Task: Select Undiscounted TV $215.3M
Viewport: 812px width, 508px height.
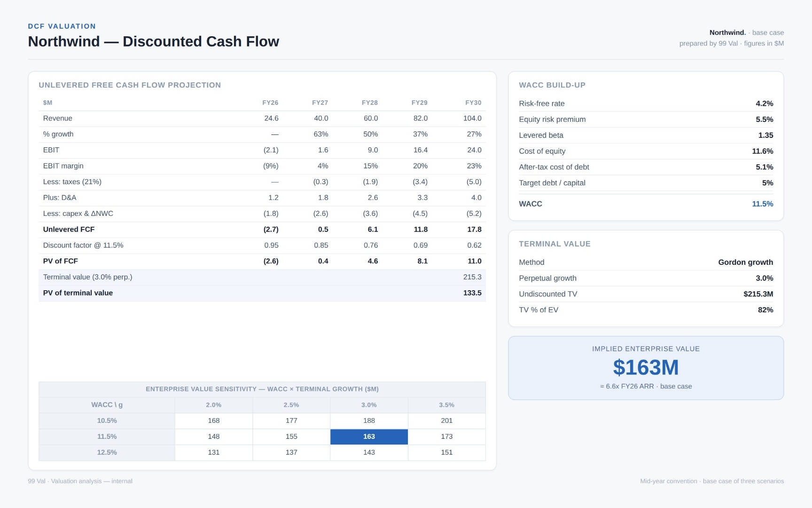Action: pos(758,294)
